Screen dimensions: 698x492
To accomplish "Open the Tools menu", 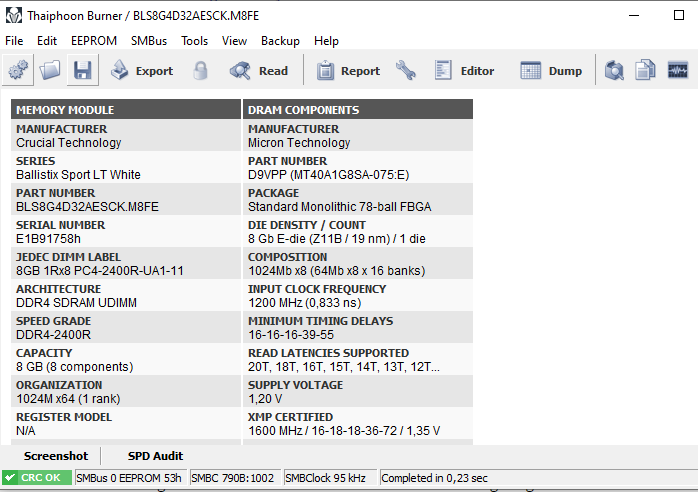I will (x=195, y=41).
